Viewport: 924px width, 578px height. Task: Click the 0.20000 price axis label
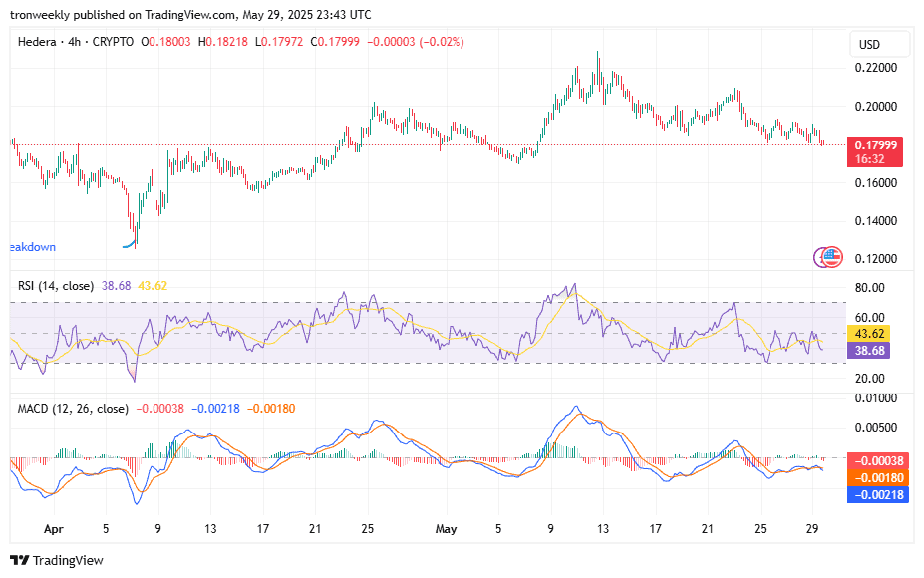point(876,107)
